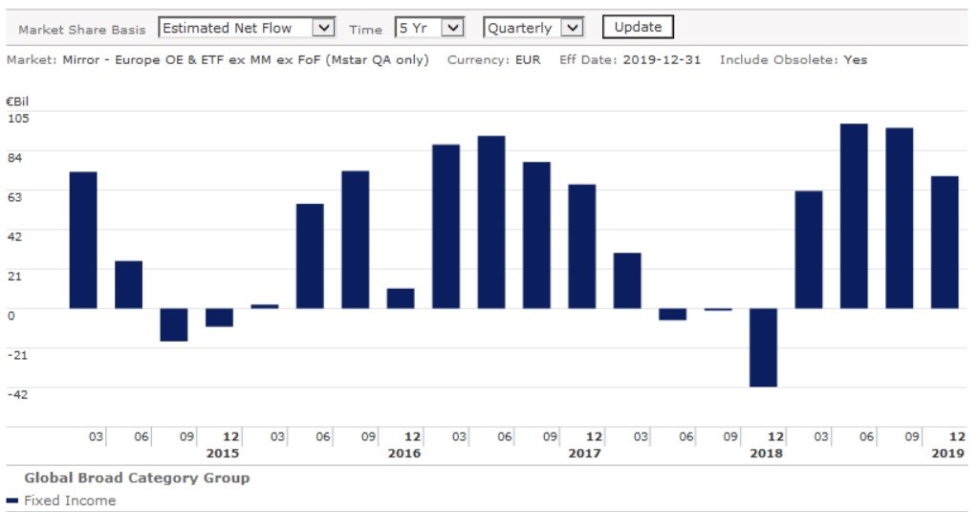
Task: Click the December 2018 negative outflow bar
Action: pyautogui.click(x=763, y=347)
